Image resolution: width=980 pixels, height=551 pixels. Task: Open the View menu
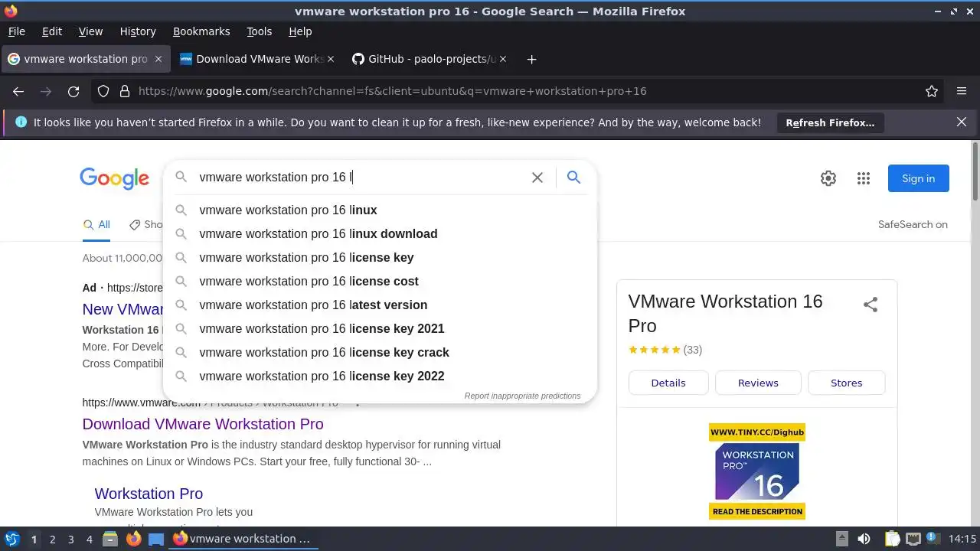(x=90, y=31)
